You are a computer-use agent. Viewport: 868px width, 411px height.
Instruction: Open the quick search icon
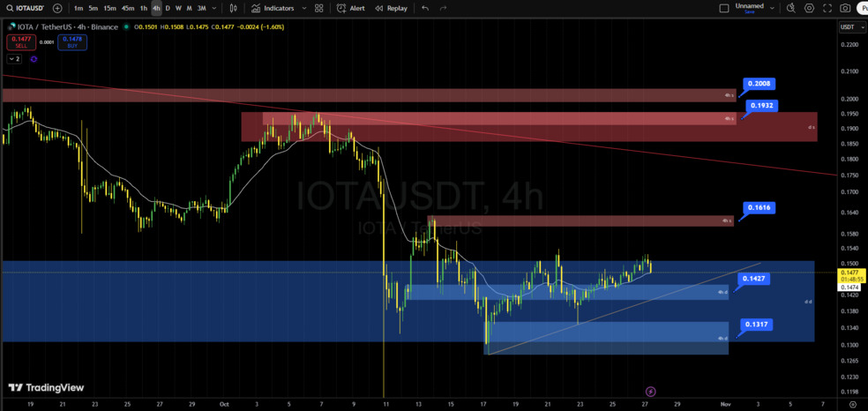coord(791,8)
